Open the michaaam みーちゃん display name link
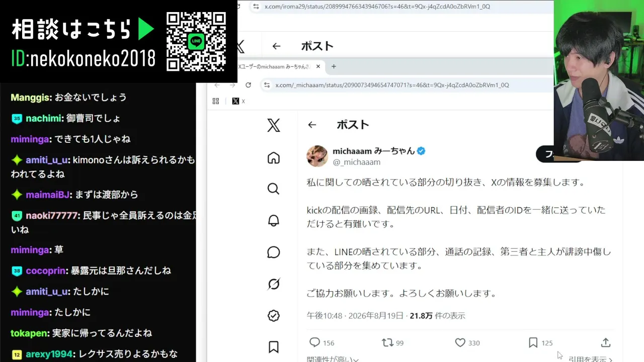Screen dimensions: 644x362 [373, 151]
